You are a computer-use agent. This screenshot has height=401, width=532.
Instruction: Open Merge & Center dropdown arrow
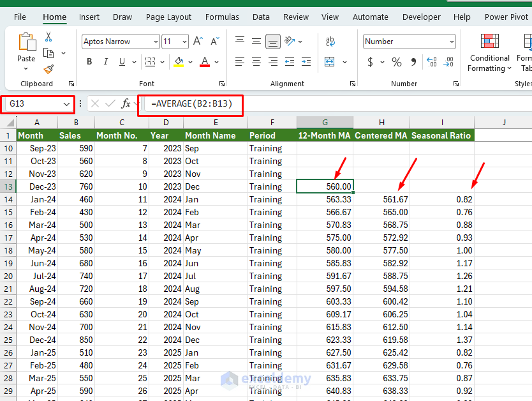(344, 62)
